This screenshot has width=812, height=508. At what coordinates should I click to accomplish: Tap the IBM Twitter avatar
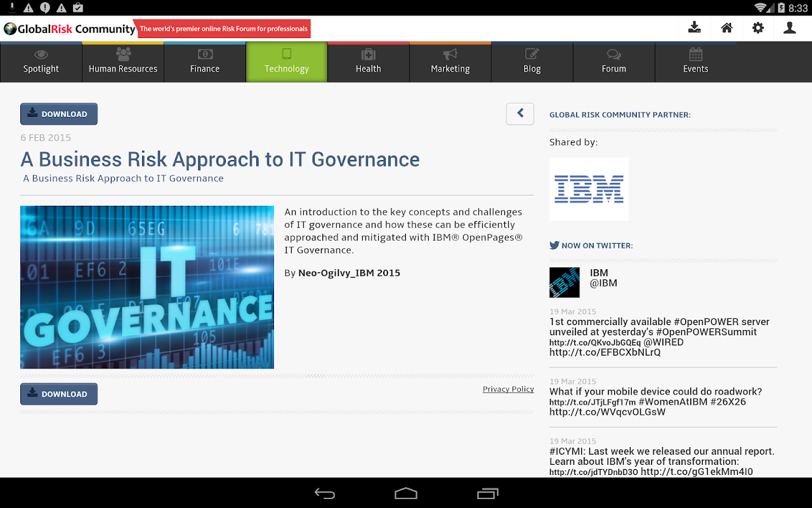coord(565,283)
